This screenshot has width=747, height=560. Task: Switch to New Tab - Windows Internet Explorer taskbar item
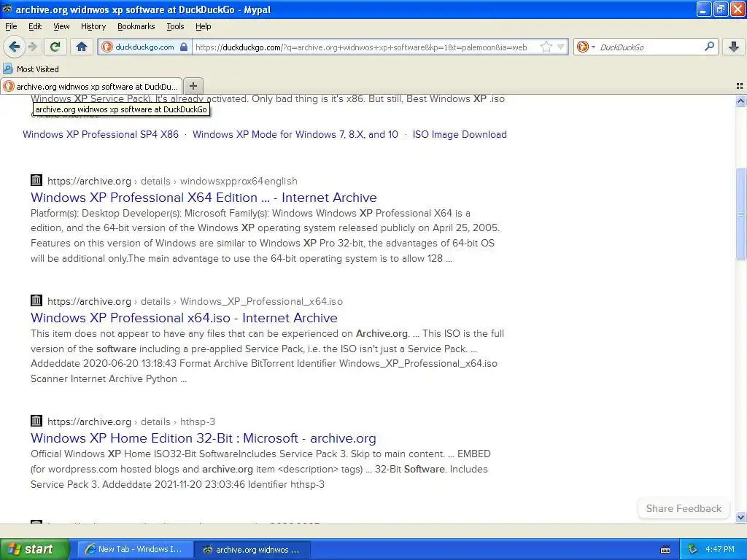pos(135,550)
